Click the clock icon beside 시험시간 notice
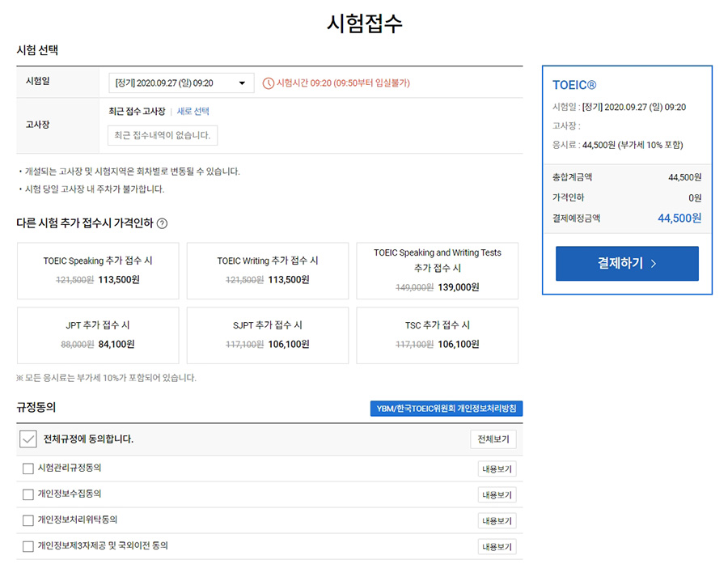Screen dimensions: 728x564 pyautogui.click(x=269, y=83)
